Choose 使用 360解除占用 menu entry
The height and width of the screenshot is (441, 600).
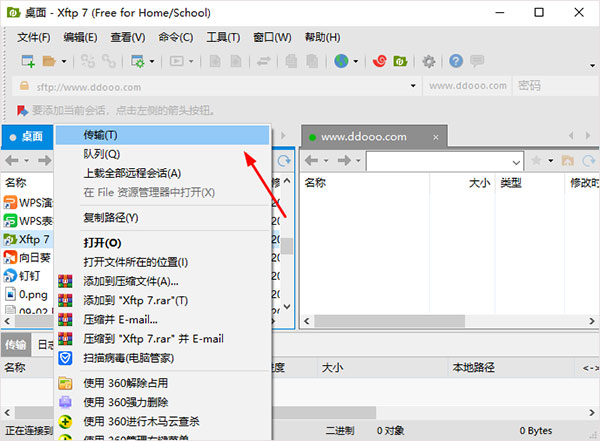pos(163,383)
